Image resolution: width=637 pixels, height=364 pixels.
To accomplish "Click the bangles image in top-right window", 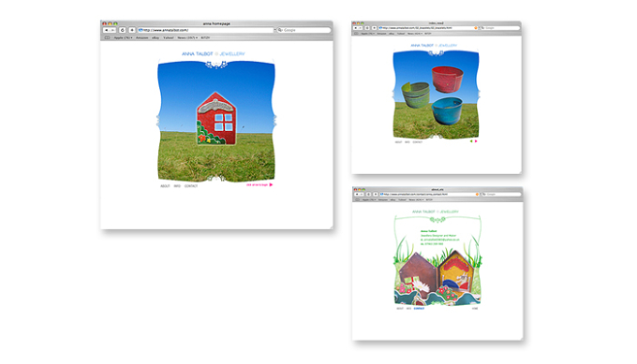I will (436, 95).
